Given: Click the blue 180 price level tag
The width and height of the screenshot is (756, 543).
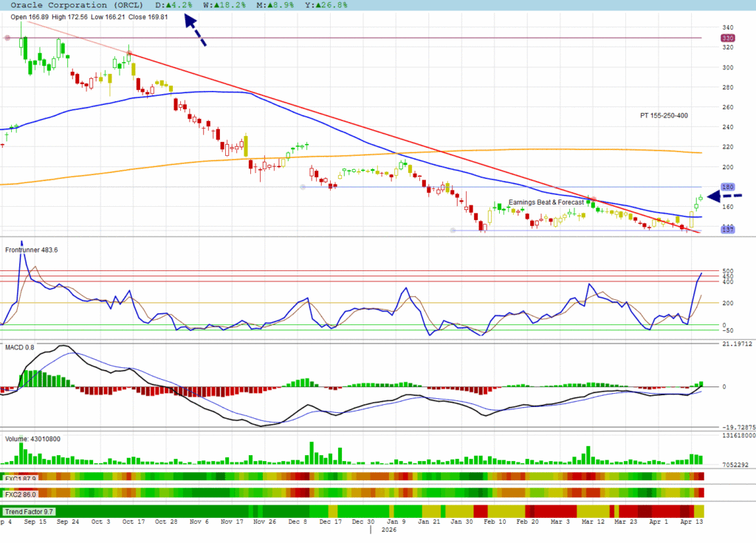Looking at the screenshot, I should pos(727,187).
